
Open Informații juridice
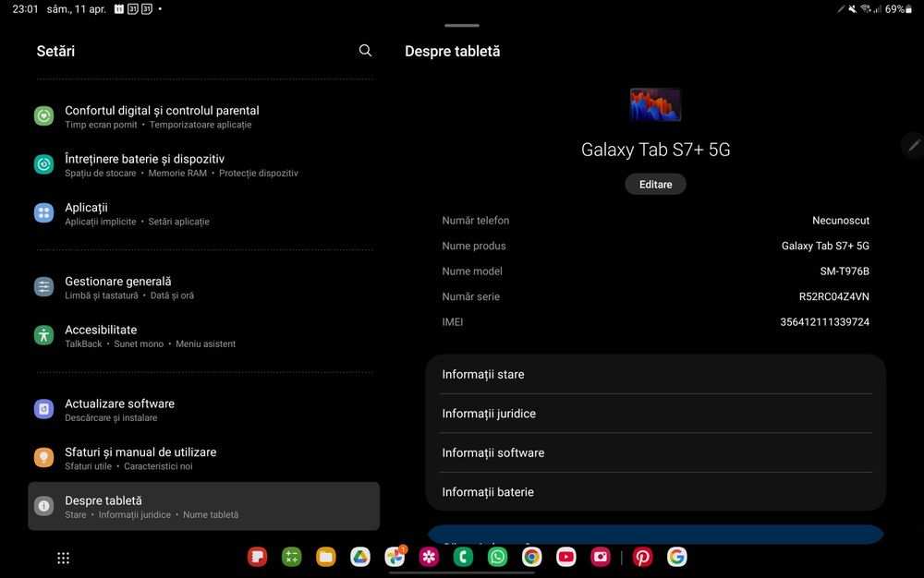(x=655, y=414)
